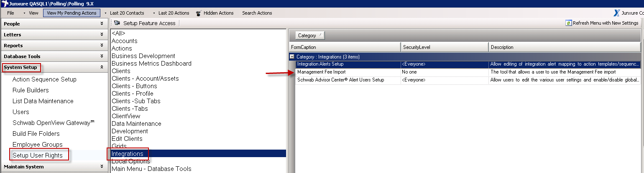Select Actions in category list
The width and height of the screenshot is (644, 173).
198,48
